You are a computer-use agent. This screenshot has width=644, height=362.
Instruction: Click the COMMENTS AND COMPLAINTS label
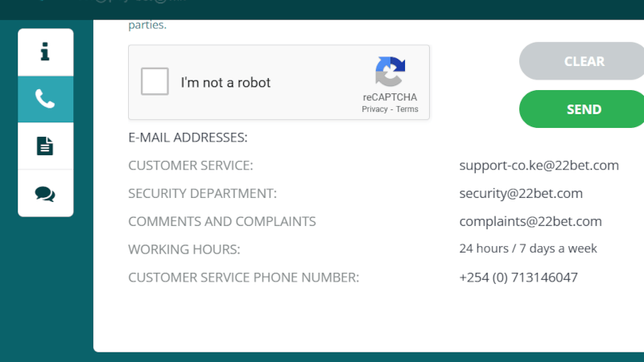222,222
